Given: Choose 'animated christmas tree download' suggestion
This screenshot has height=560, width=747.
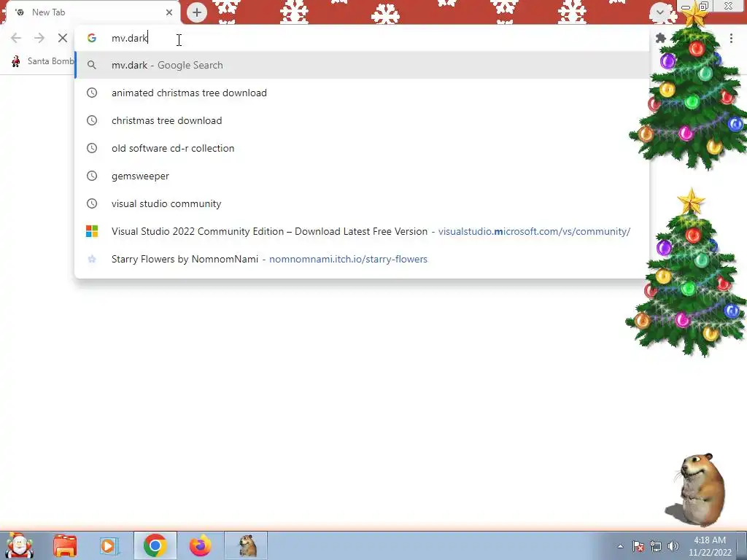Looking at the screenshot, I should (362, 93).
